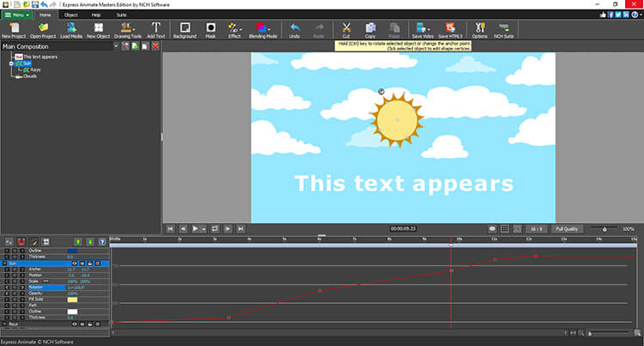The width and height of the screenshot is (644, 346).
Task: Open the NCH Suite
Action: coord(503,30)
